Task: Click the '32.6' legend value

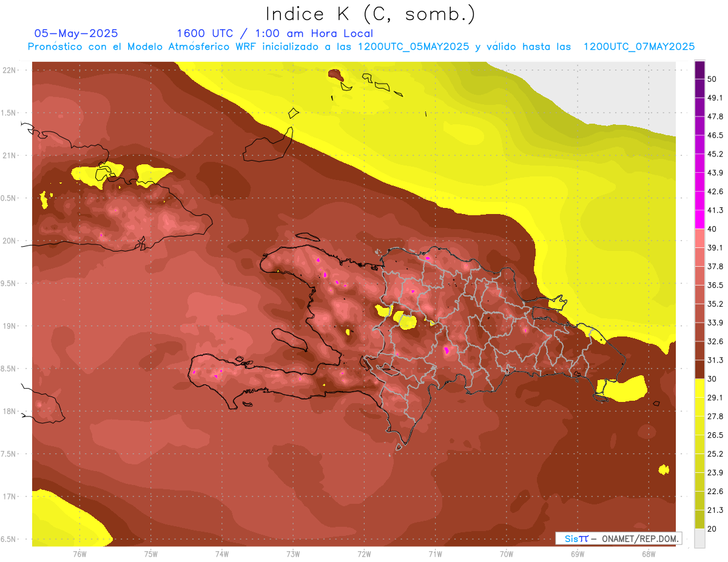Action: [x=715, y=341]
